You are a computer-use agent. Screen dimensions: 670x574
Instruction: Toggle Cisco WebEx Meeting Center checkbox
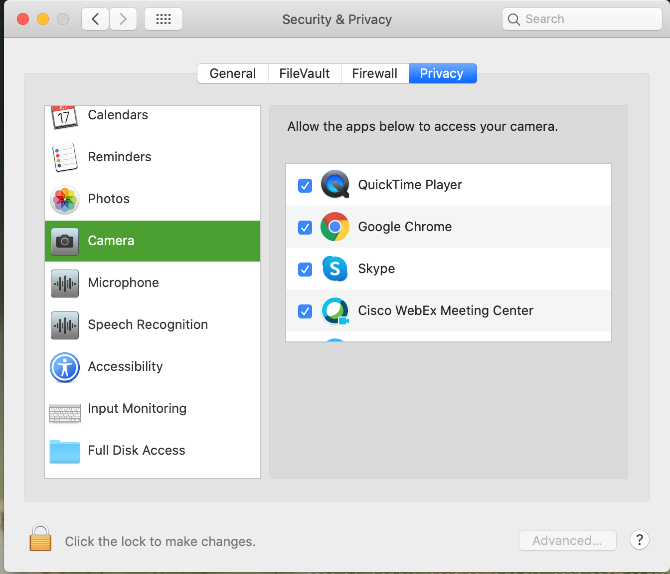(305, 311)
